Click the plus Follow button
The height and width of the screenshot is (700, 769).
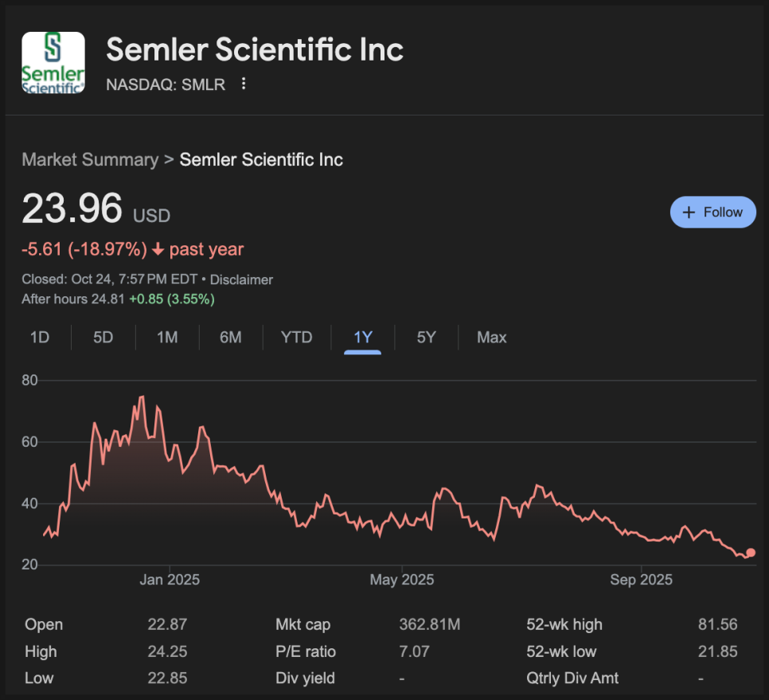712,212
